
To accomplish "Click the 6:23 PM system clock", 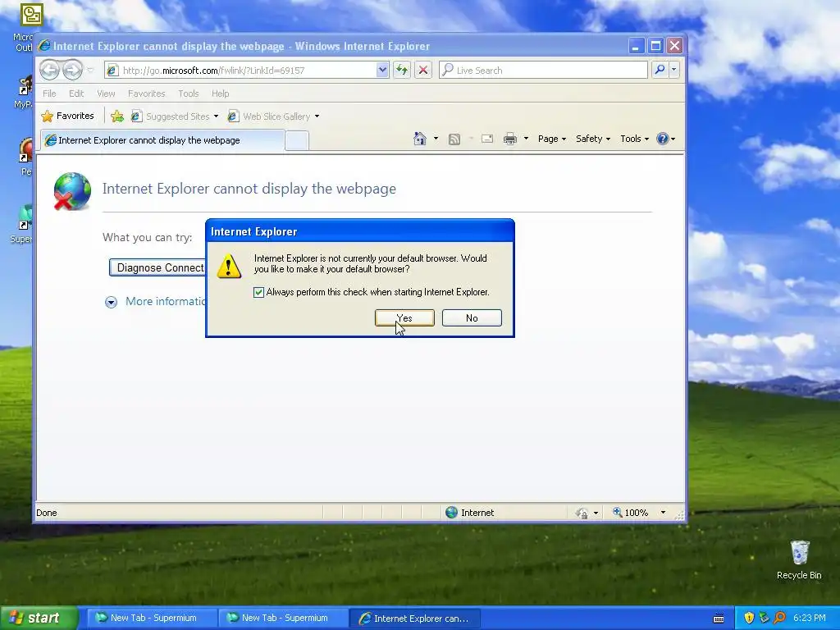I will coord(809,618).
